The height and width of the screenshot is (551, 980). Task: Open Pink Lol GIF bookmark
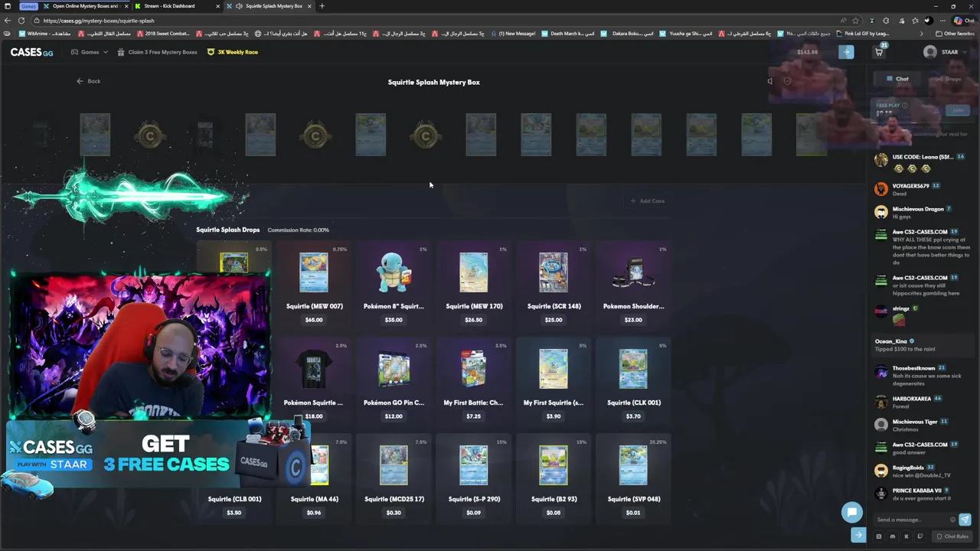tap(863, 34)
